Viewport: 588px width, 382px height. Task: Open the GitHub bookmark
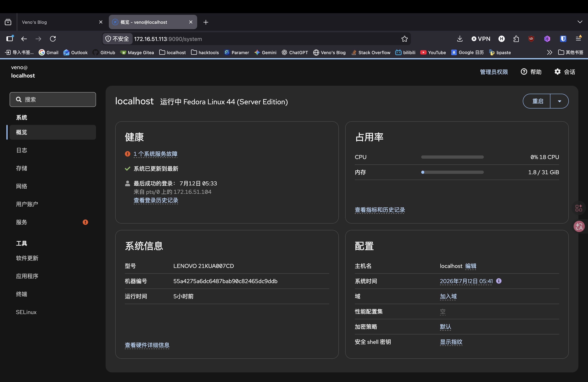104,52
